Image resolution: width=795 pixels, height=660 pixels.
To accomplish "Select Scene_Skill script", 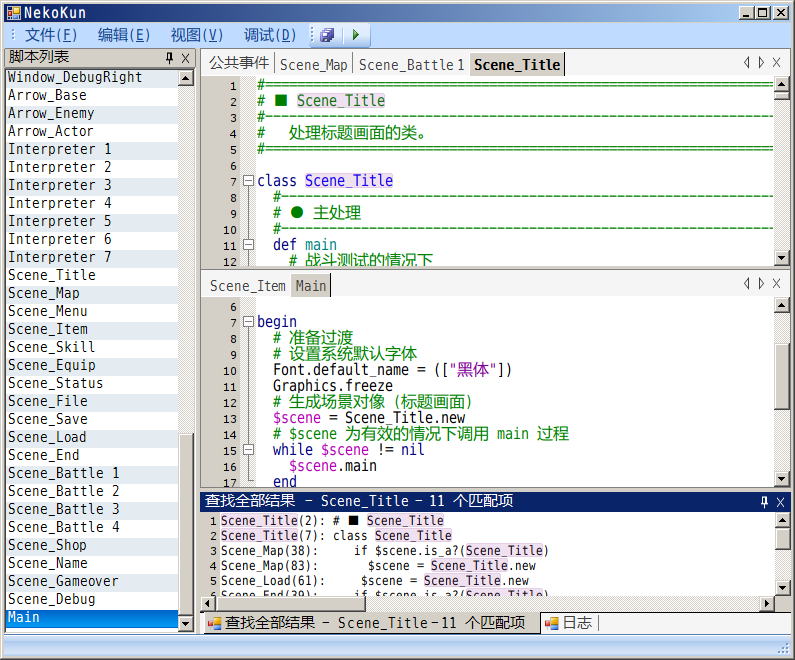I will pyautogui.click(x=92, y=347).
